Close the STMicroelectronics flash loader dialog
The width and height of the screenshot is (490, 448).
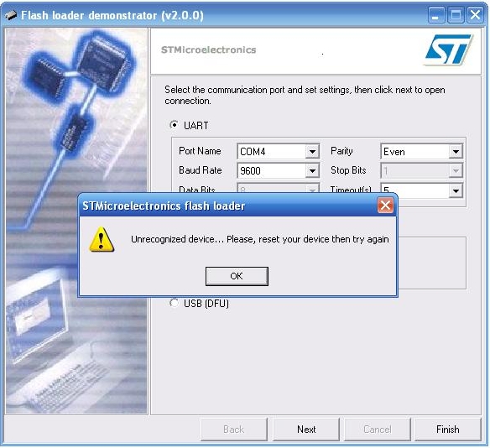click(x=385, y=206)
